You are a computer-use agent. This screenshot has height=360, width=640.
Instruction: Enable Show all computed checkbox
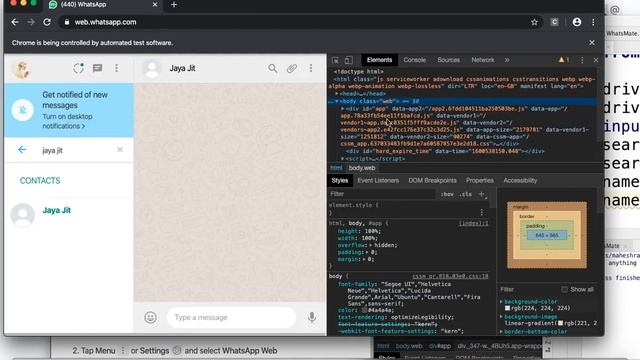564,289
